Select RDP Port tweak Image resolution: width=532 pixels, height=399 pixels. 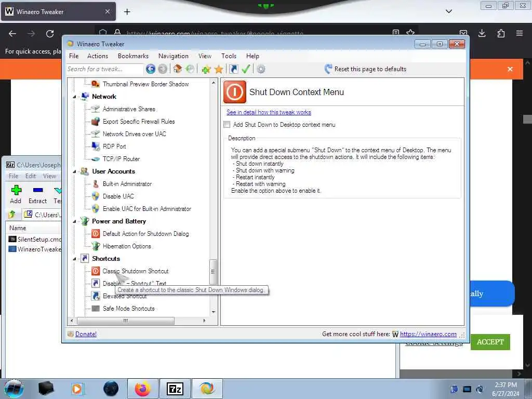tap(114, 147)
